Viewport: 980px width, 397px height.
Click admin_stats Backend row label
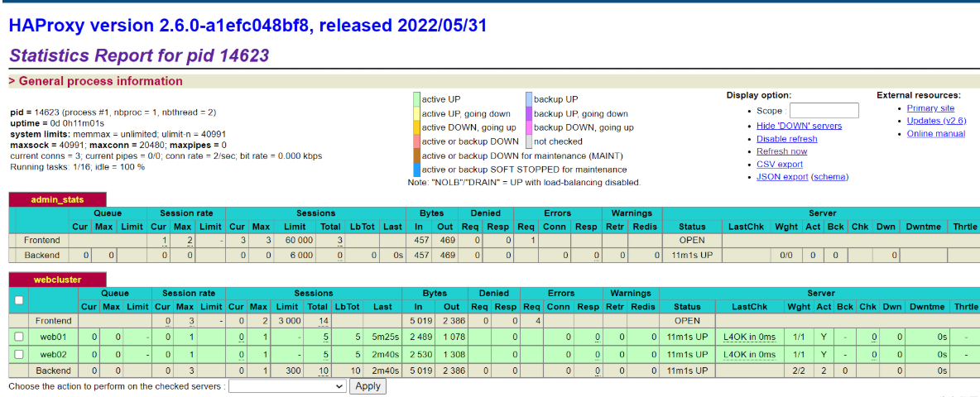click(x=42, y=256)
